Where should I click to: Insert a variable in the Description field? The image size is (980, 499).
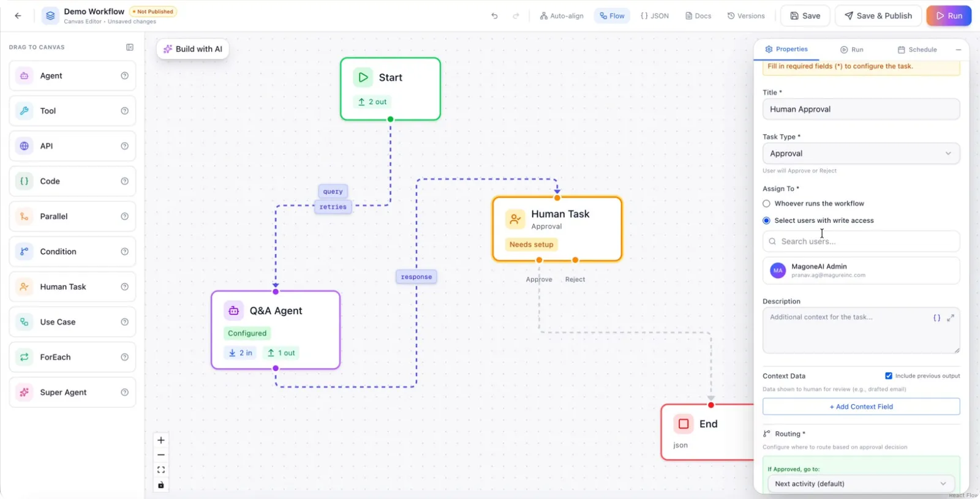(x=937, y=318)
